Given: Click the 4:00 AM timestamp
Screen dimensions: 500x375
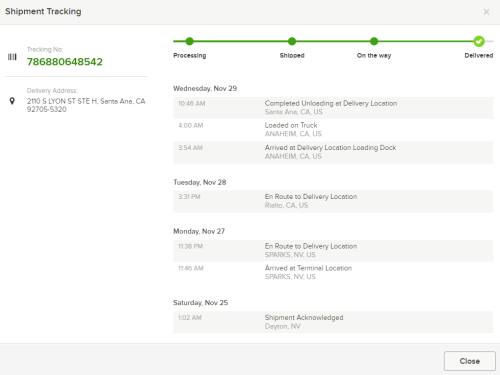Looking at the screenshot, I should pos(191,125).
